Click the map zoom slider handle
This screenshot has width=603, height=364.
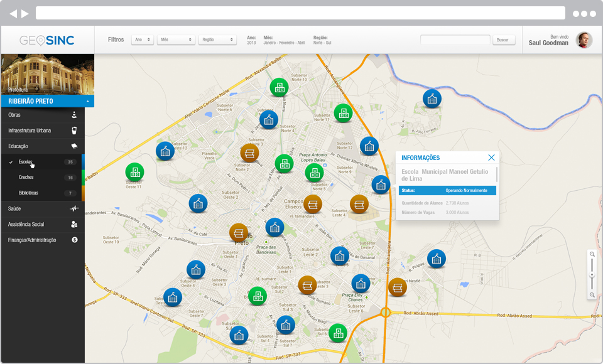tap(592, 275)
